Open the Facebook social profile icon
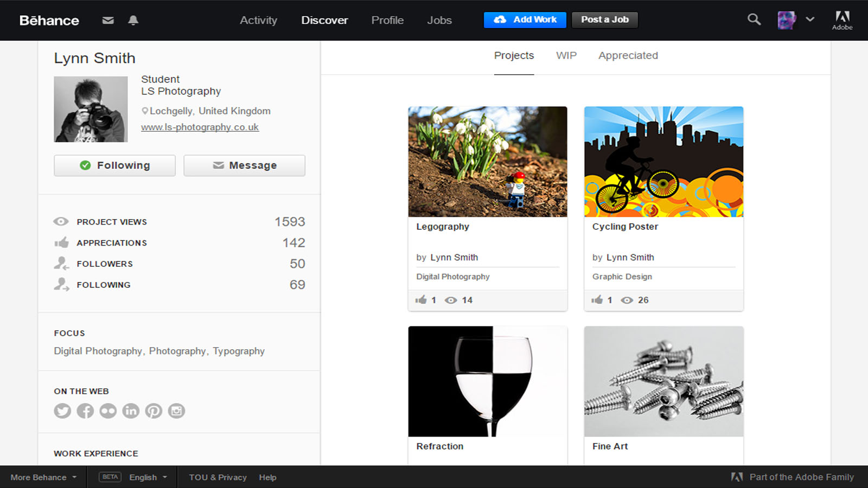This screenshot has height=488, width=868. pos(85,411)
